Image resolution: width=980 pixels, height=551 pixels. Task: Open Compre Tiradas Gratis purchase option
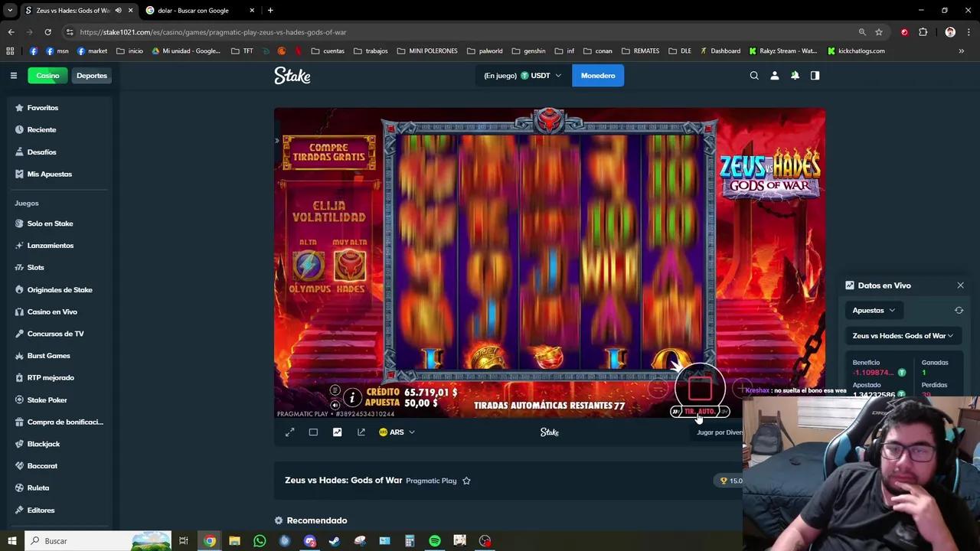329,152
